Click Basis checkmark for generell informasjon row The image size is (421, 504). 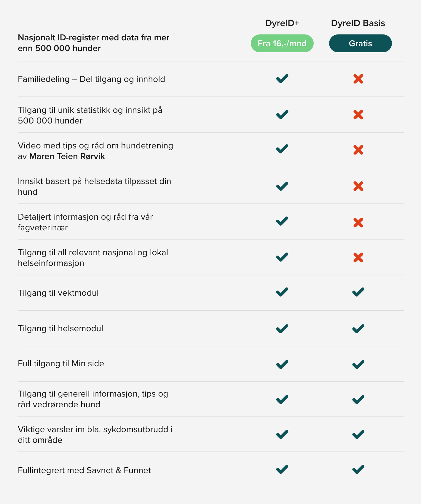pyautogui.click(x=358, y=400)
